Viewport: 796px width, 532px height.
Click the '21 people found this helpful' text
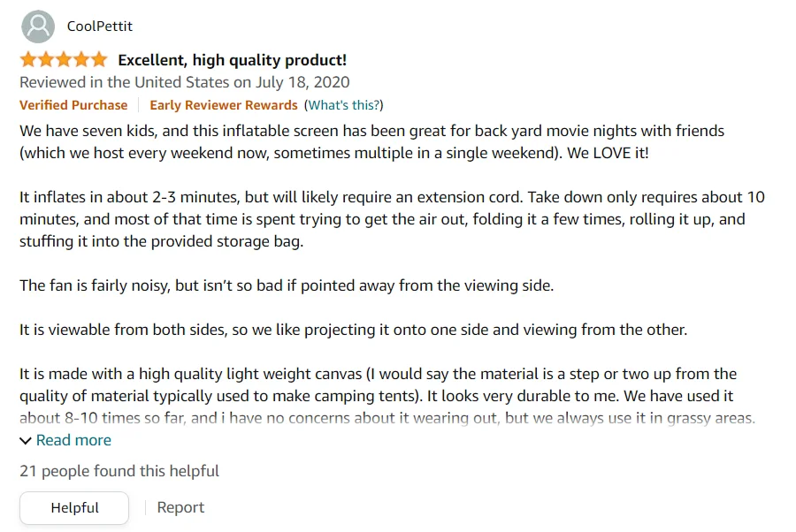click(x=119, y=471)
